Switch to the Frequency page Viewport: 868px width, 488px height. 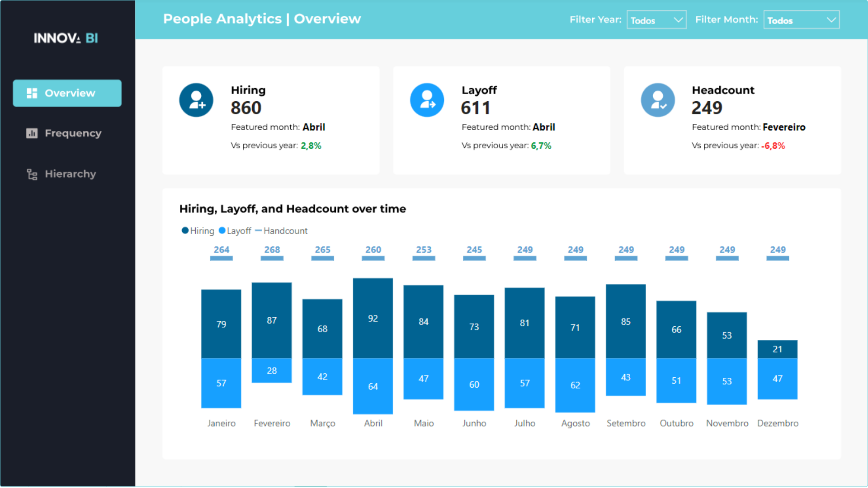point(72,133)
